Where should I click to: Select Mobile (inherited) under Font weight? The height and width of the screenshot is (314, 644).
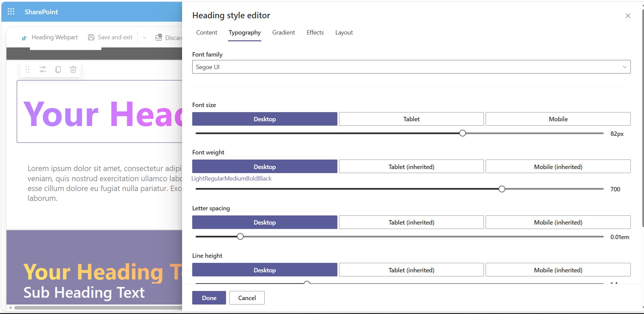pos(558,166)
